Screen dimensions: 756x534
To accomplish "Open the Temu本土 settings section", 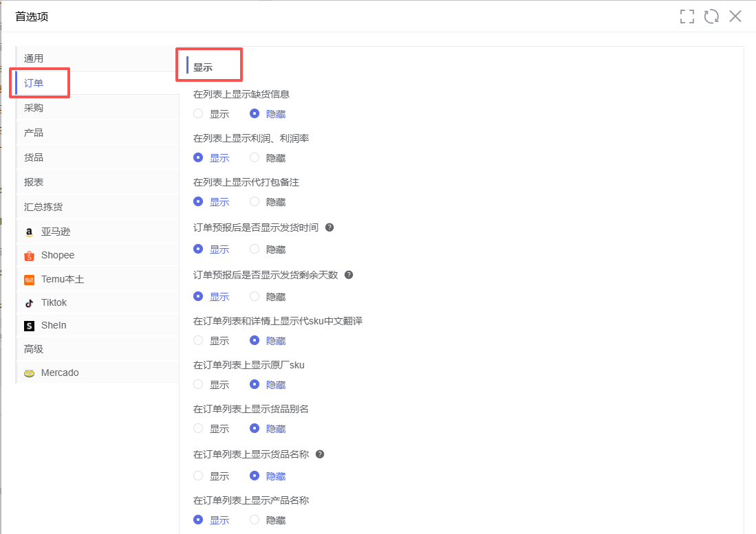I will [62, 280].
